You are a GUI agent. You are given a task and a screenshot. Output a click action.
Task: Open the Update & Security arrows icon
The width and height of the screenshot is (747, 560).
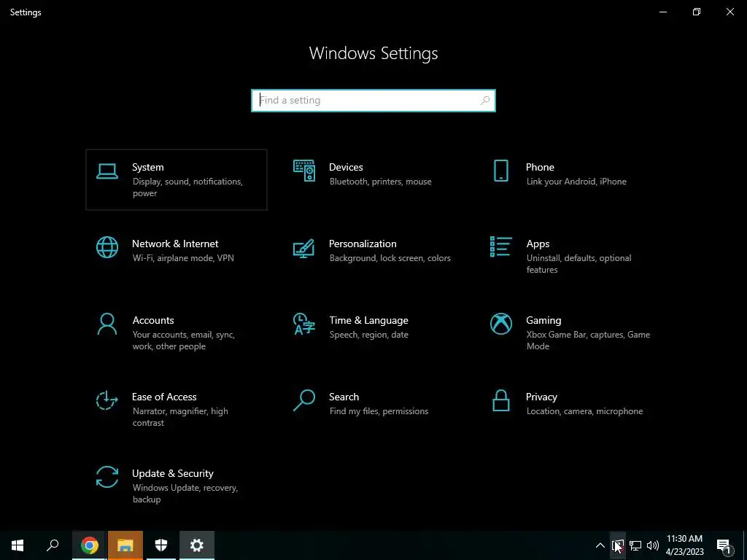(107, 477)
